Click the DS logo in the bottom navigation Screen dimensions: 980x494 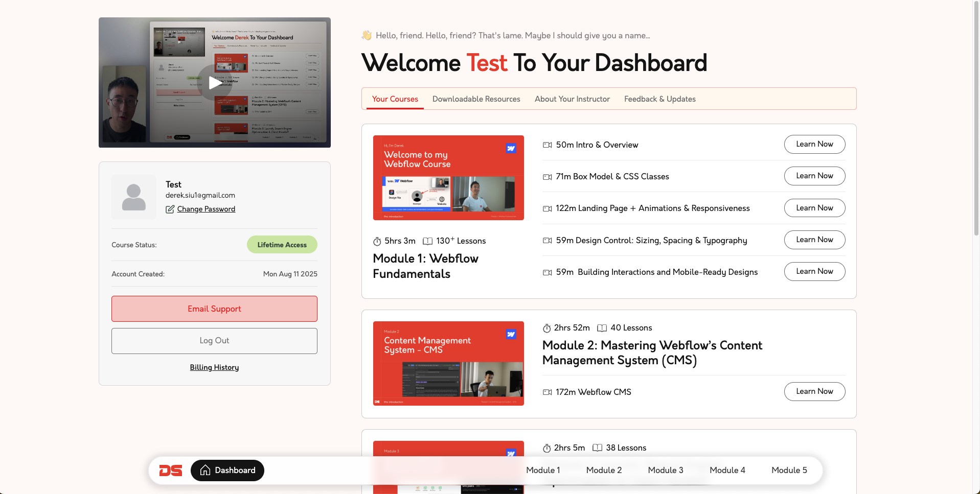171,471
